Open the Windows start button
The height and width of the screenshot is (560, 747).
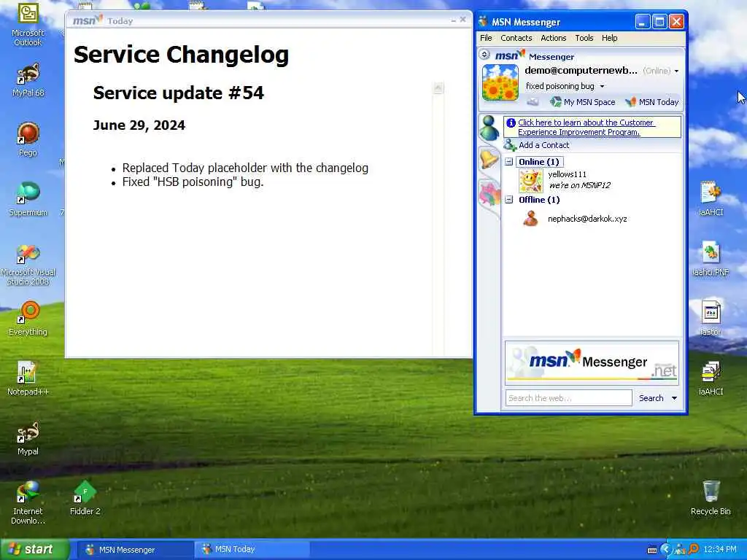point(35,550)
